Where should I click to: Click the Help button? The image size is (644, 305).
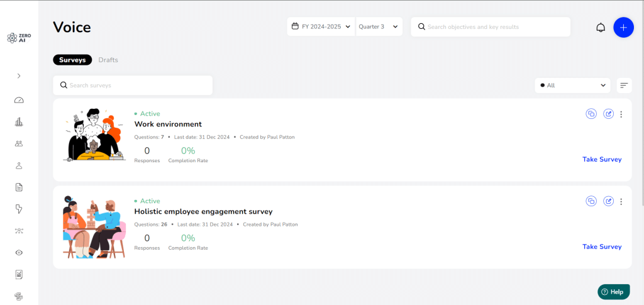[613, 292]
